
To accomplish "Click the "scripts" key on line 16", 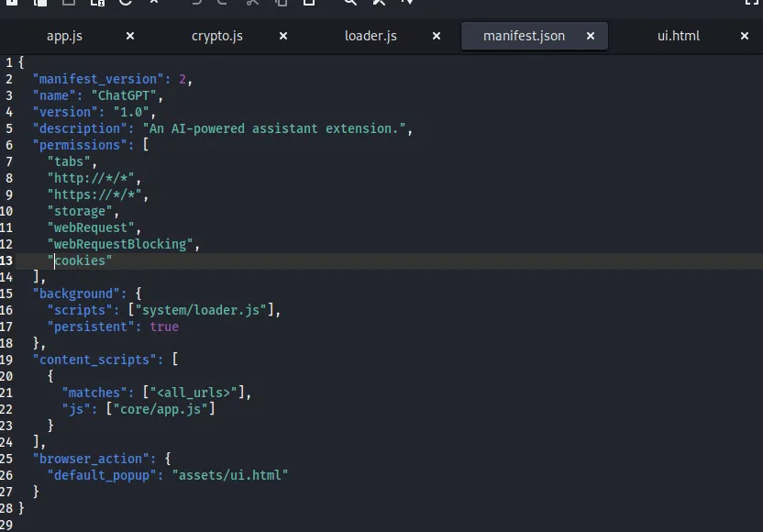I will point(80,311).
